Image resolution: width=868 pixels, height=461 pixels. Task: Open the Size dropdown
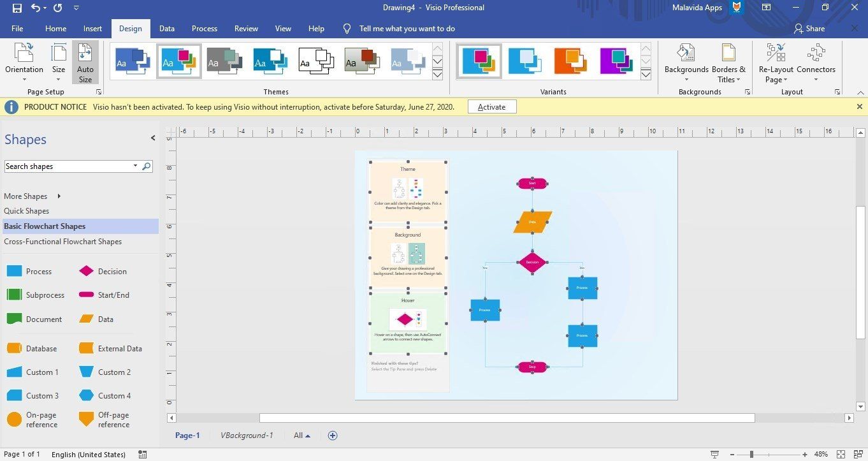[58, 62]
